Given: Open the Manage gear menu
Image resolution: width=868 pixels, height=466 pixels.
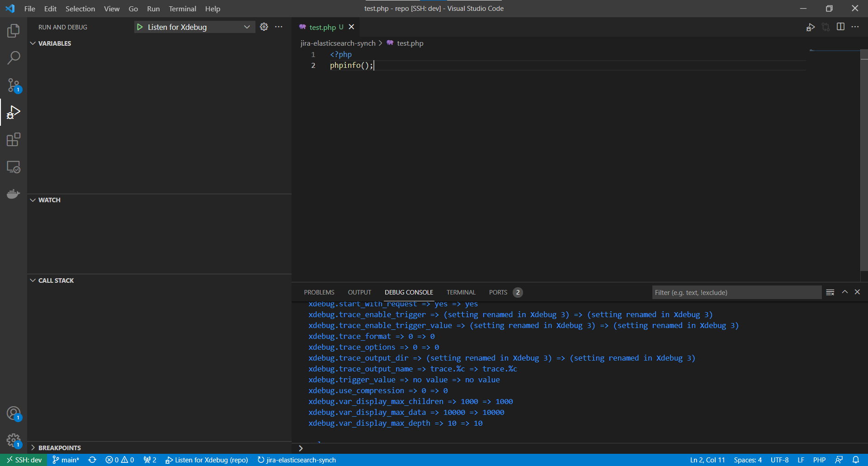Looking at the screenshot, I should pos(14,440).
